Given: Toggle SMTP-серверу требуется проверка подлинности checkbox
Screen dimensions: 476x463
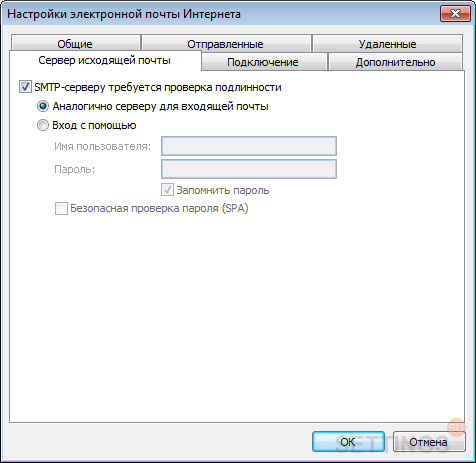Looking at the screenshot, I should [x=25, y=87].
